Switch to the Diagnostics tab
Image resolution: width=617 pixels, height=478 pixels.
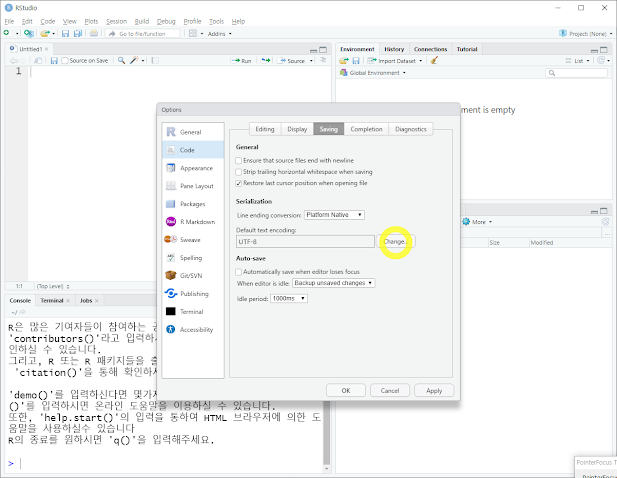pos(411,129)
